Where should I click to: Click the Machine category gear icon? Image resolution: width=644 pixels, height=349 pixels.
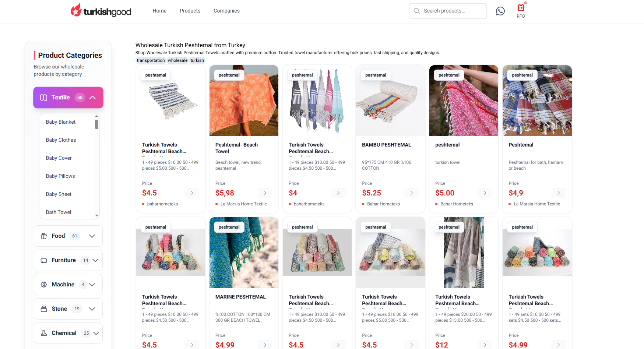coord(44,285)
